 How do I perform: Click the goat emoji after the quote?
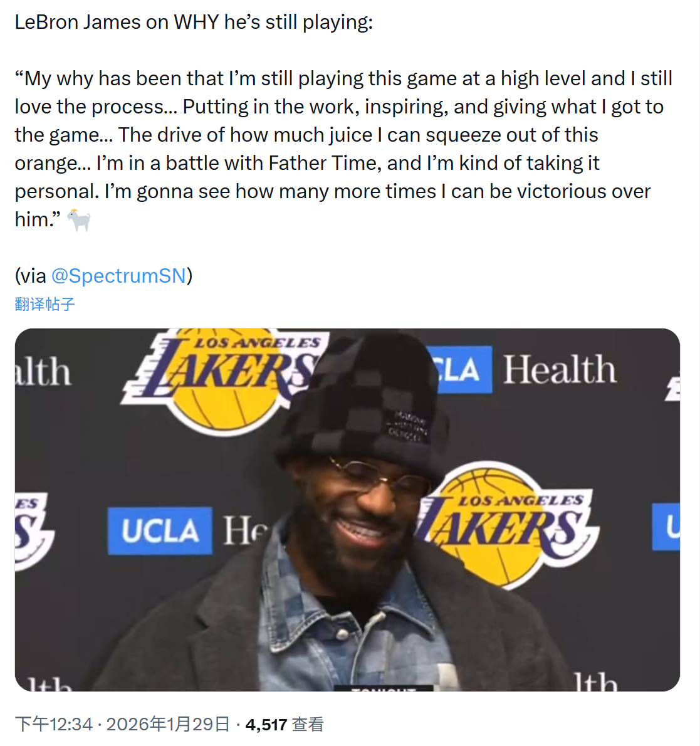79,220
